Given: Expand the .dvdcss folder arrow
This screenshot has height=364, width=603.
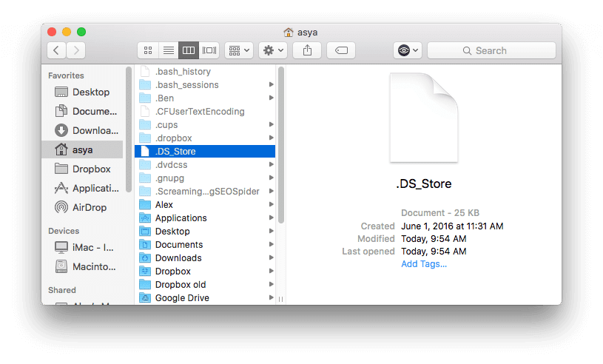Looking at the screenshot, I should (x=271, y=164).
